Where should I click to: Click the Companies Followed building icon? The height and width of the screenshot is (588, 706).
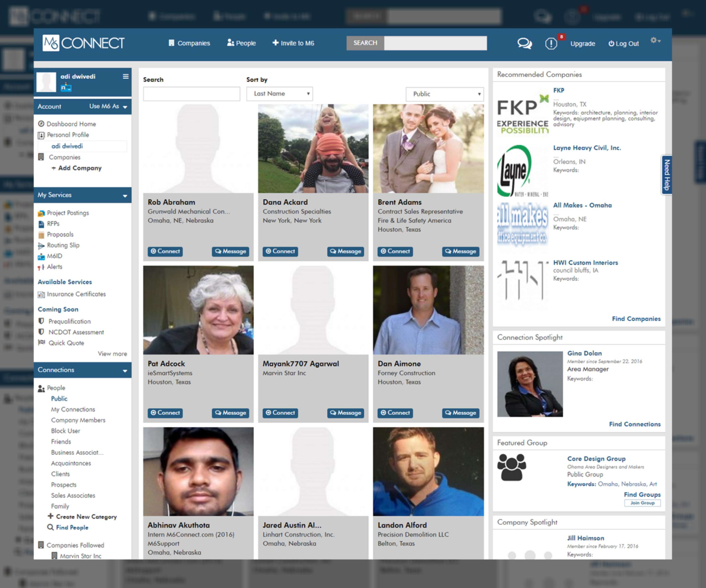tap(41, 545)
